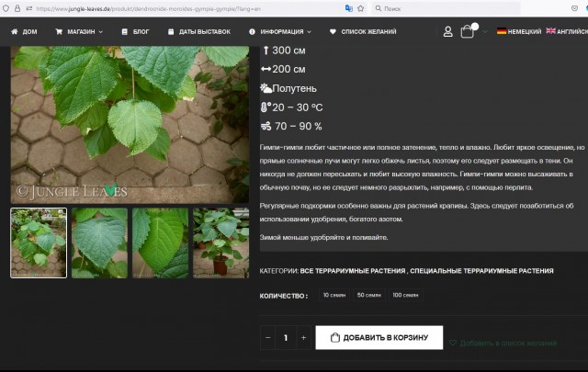Click the cart icon beside МАГАЗИН
Viewport: 588px width, 372px height.
coord(59,31)
